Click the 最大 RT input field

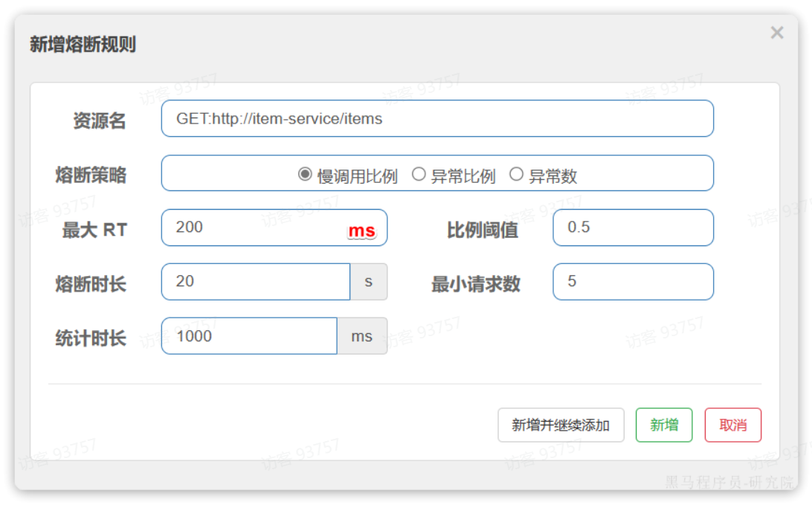pyautogui.click(x=274, y=228)
